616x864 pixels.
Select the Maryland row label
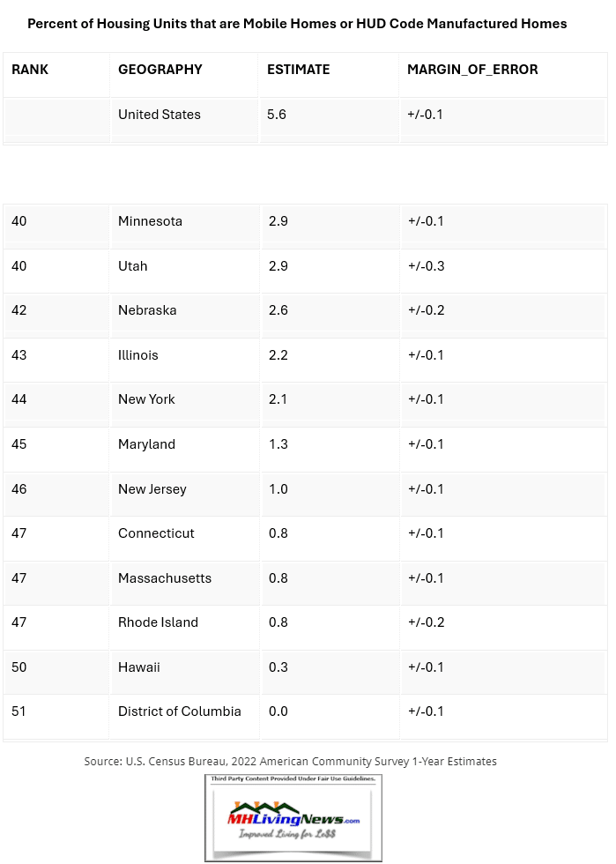[146, 444]
